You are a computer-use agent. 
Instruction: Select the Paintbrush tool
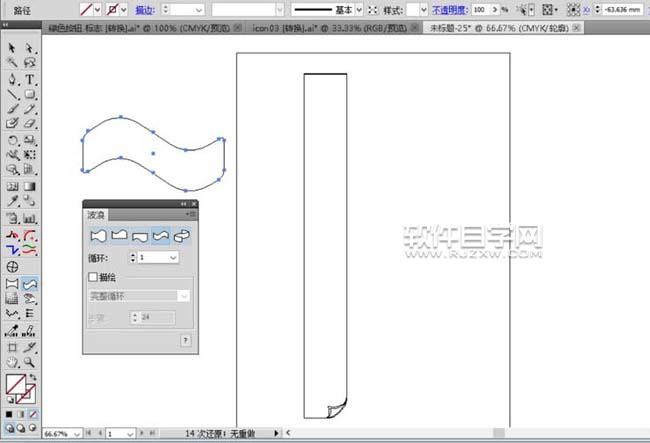pos(12,109)
